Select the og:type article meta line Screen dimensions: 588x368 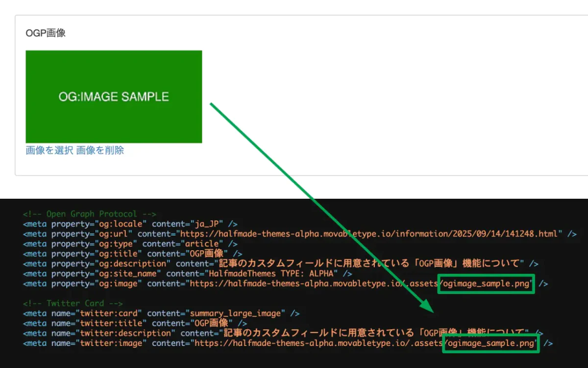[130, 244]
